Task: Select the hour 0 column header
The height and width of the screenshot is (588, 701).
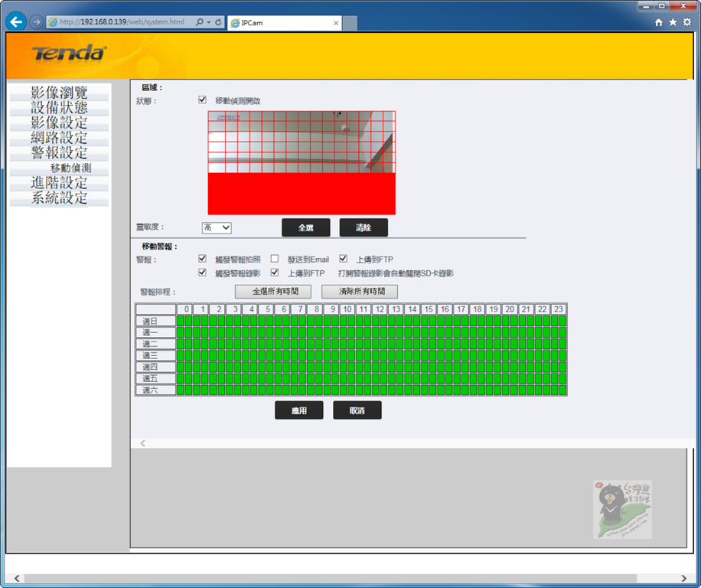Action: 184,309
